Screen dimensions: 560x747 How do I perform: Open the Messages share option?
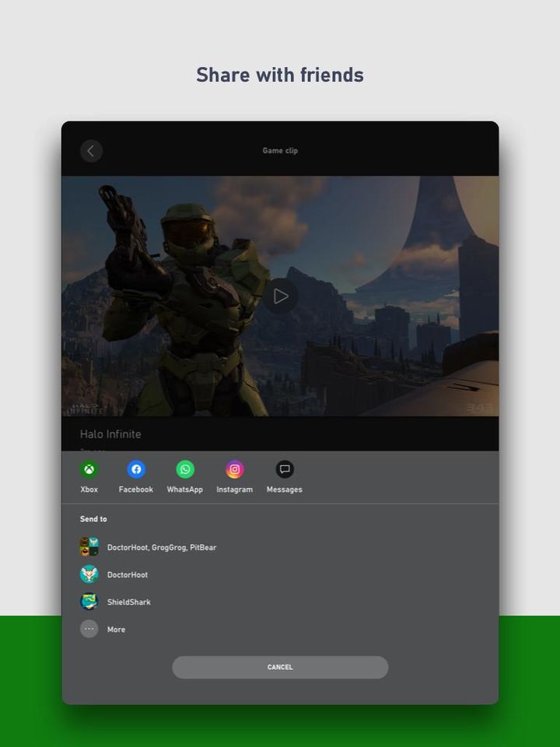point(285,470)
